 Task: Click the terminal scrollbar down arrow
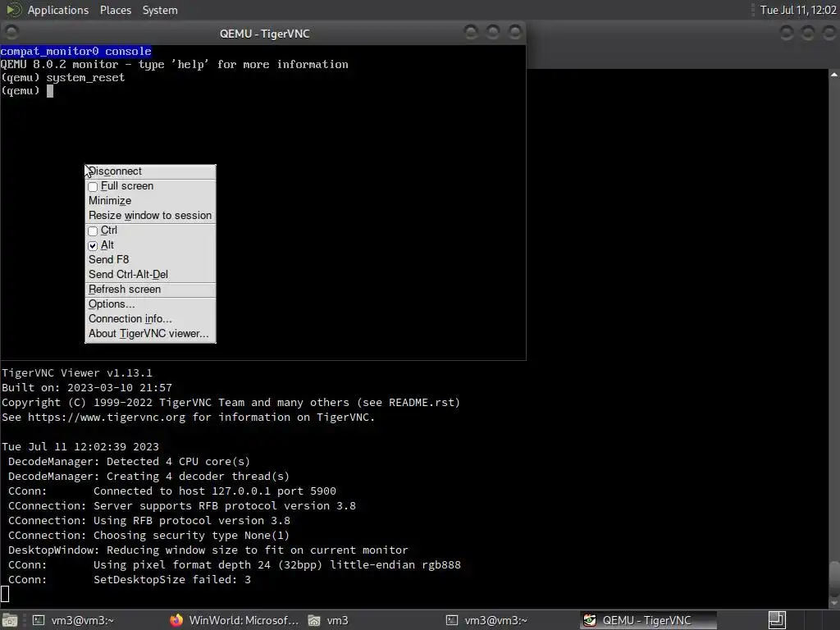tap(834, 603)
